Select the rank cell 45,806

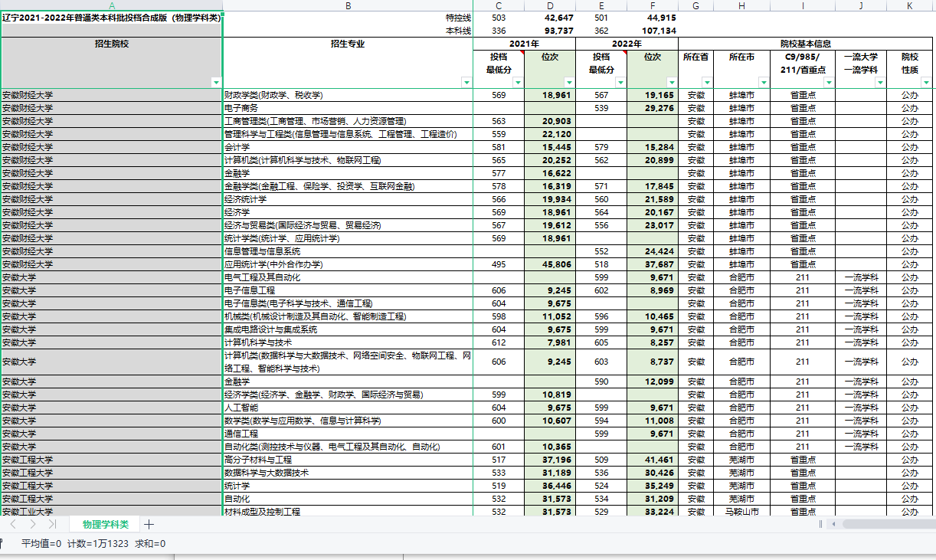(550, 264)
